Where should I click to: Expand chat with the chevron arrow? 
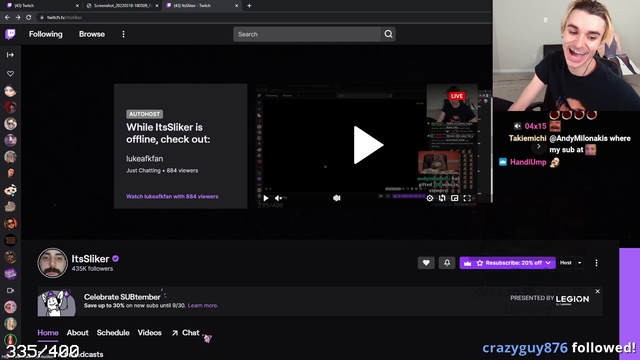coord(538,146)
